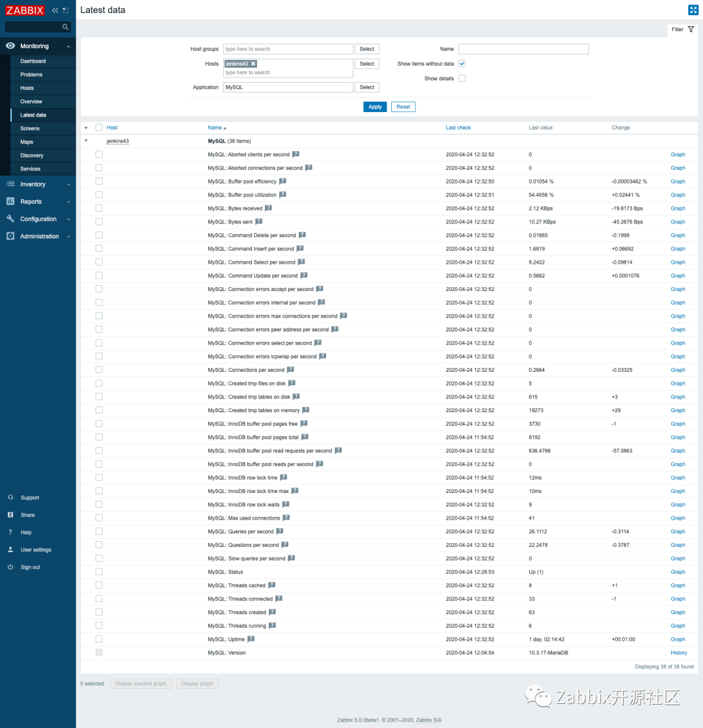Check Command Insert per second row checkbox
This screenshot has height=728, width=703.
pyautogui.click(x=99, y=248)
